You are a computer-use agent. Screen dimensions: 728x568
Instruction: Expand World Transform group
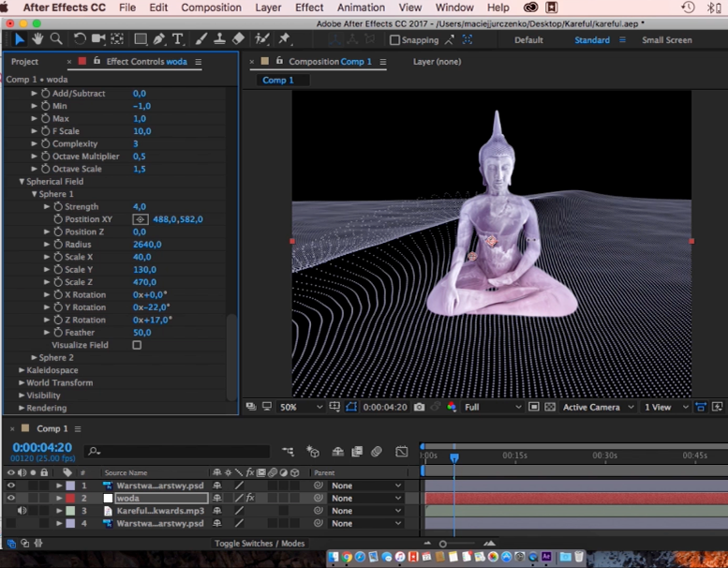click(x=22, y=382)
